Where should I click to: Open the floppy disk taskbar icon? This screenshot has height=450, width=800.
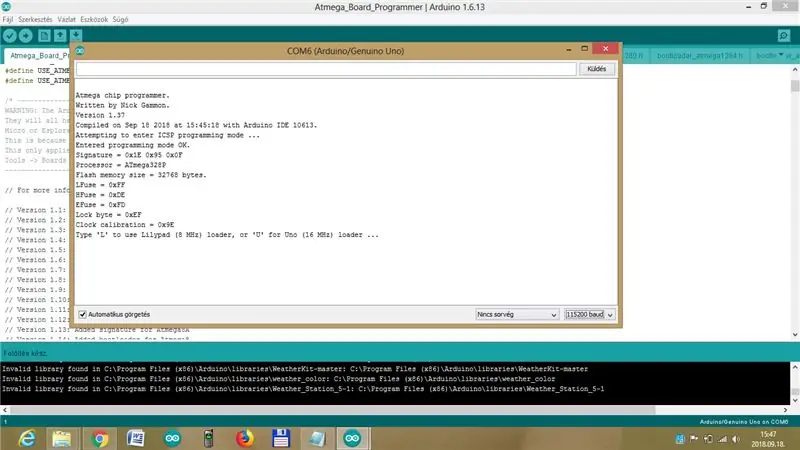tap(281, 438)
